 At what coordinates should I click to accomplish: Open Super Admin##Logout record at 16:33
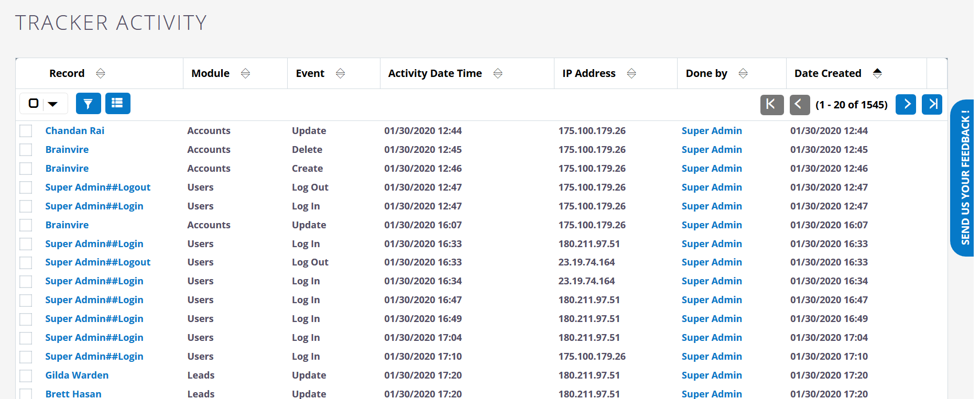pos(98,262)
